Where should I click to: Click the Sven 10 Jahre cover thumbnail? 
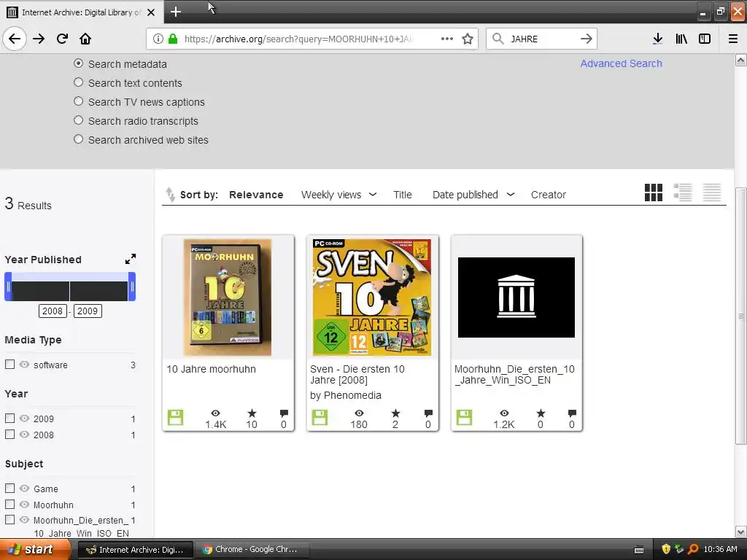pos(371,297)
